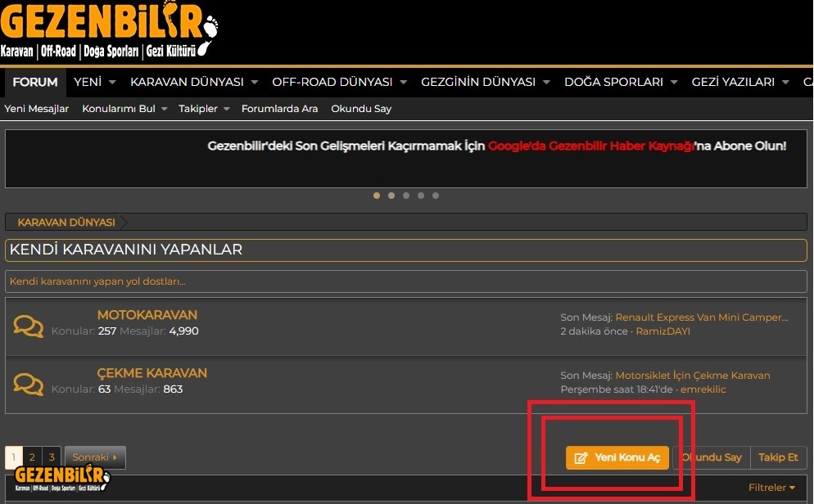Image resolution: width=814 pixels, height=504 pixels.
Task: Expand the KARAVAN DÜNYASI dropdown arrow
Action: coord(255,83)
